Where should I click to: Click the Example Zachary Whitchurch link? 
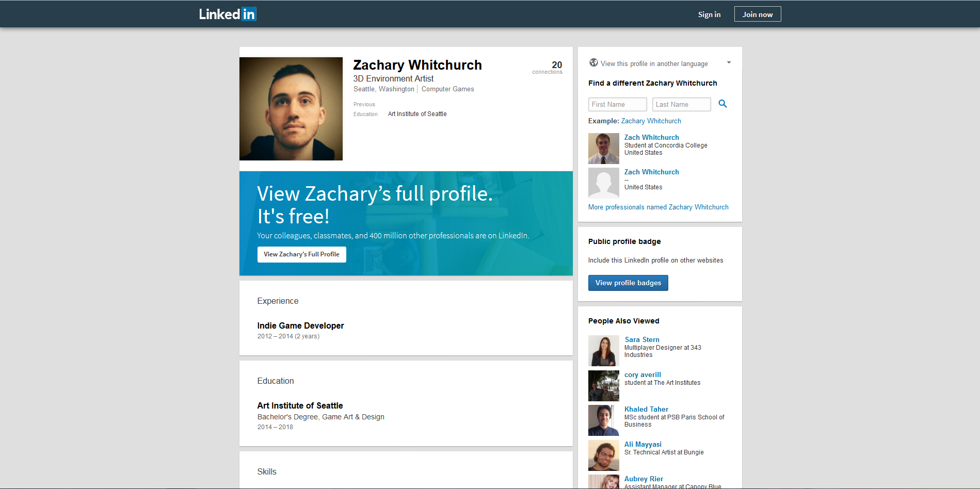(651, 121)
